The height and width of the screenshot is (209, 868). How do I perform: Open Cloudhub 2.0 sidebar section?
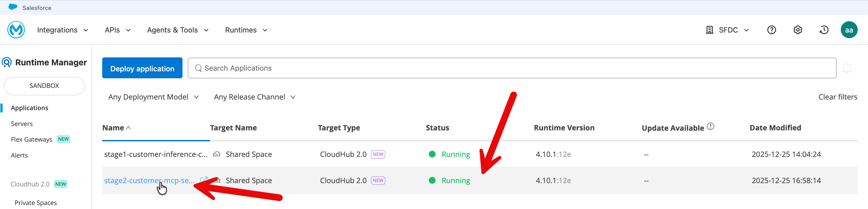[x=30, y=184]
